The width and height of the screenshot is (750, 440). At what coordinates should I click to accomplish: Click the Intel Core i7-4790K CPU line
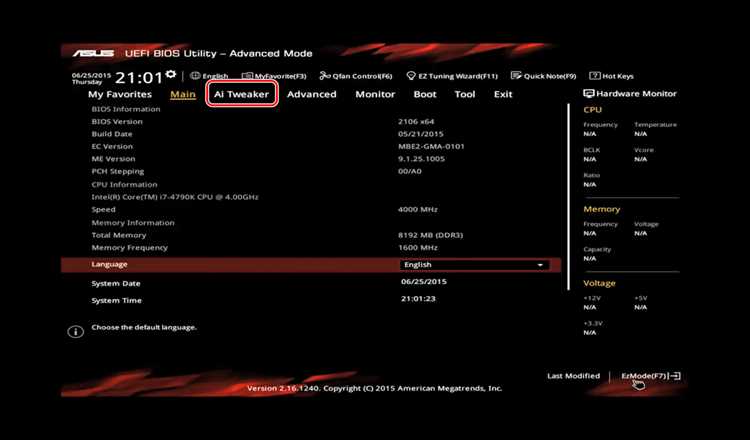point(175,197)
